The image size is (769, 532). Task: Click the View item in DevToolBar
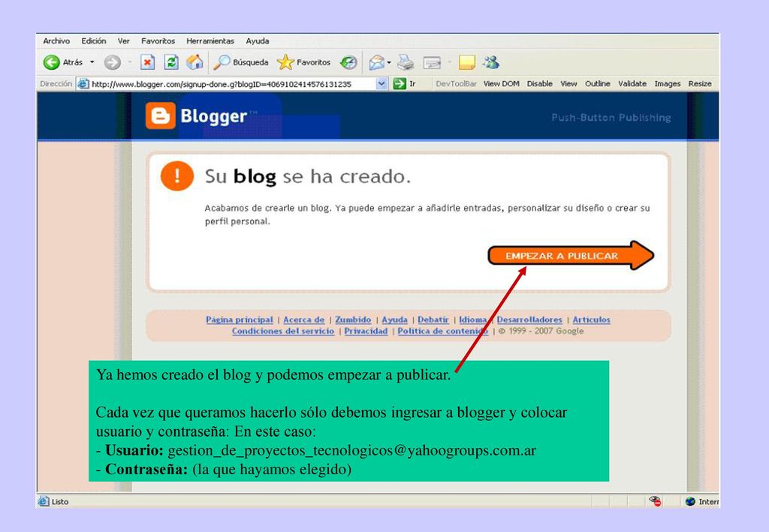[x=568, y=84]
